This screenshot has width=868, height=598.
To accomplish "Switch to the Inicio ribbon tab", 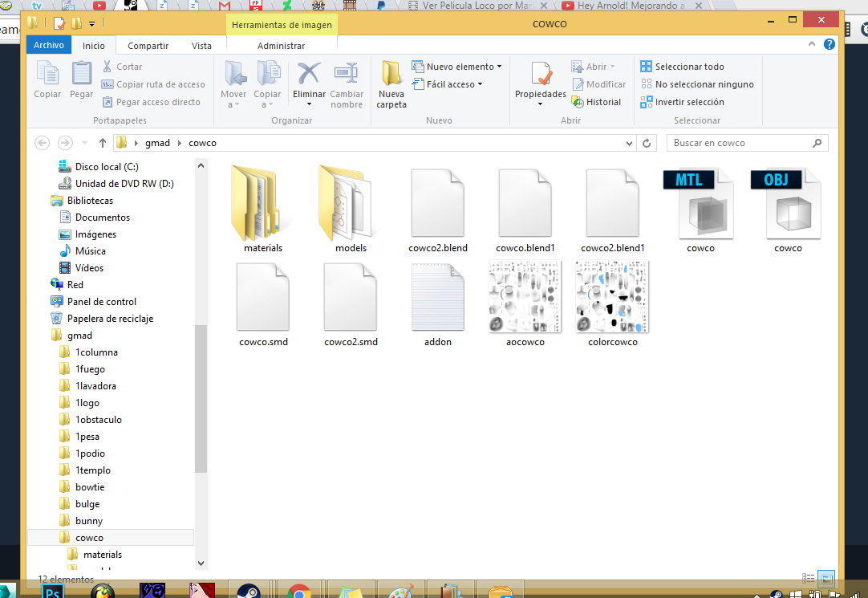I will pyautogui.click(x=94, y=46).
